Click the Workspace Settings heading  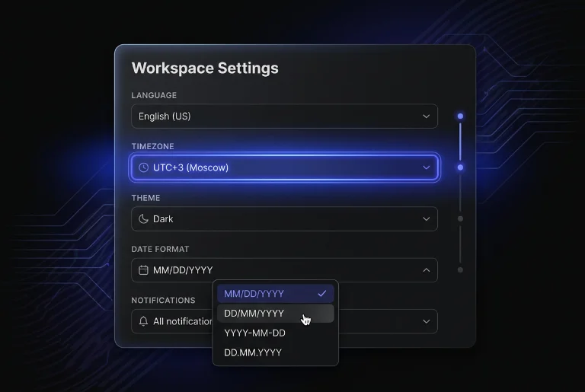coord(205,69)
